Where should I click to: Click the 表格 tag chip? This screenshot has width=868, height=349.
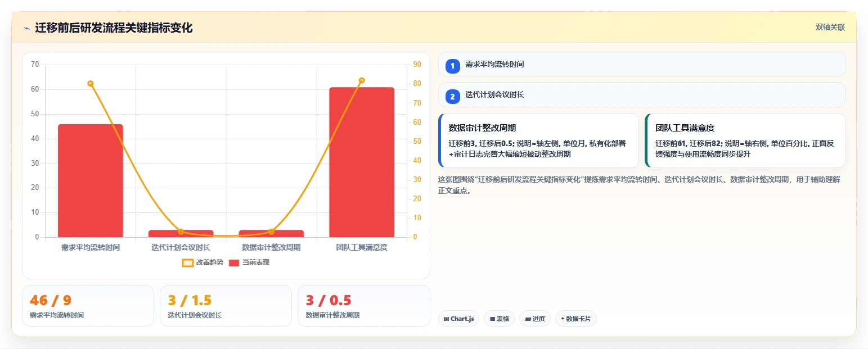[499, 319]
